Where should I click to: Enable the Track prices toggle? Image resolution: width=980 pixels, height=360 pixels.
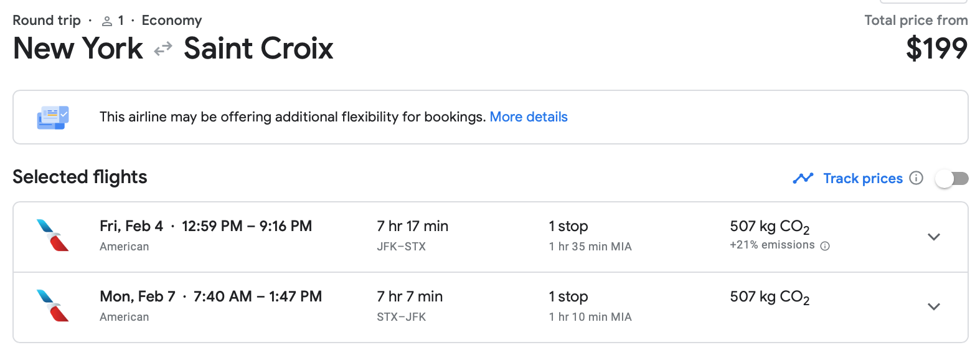pyautogui.click(x=951, y=179)
